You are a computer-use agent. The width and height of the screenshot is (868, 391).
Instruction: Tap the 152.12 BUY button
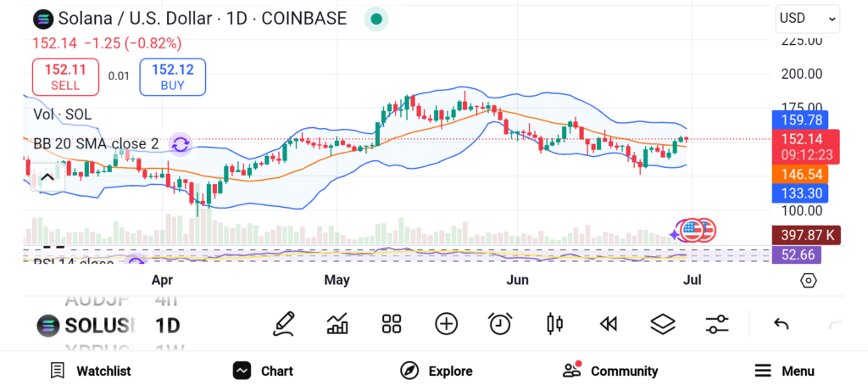(x=173, y=77)
